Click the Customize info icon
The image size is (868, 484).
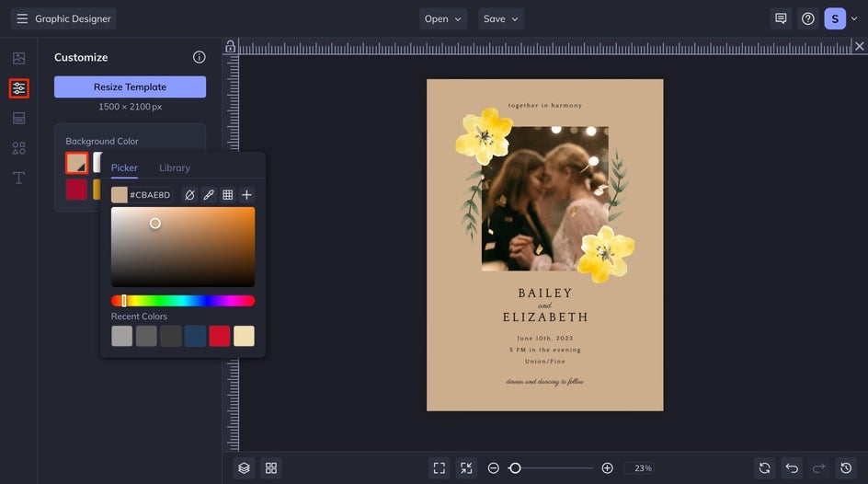point(200,57)
